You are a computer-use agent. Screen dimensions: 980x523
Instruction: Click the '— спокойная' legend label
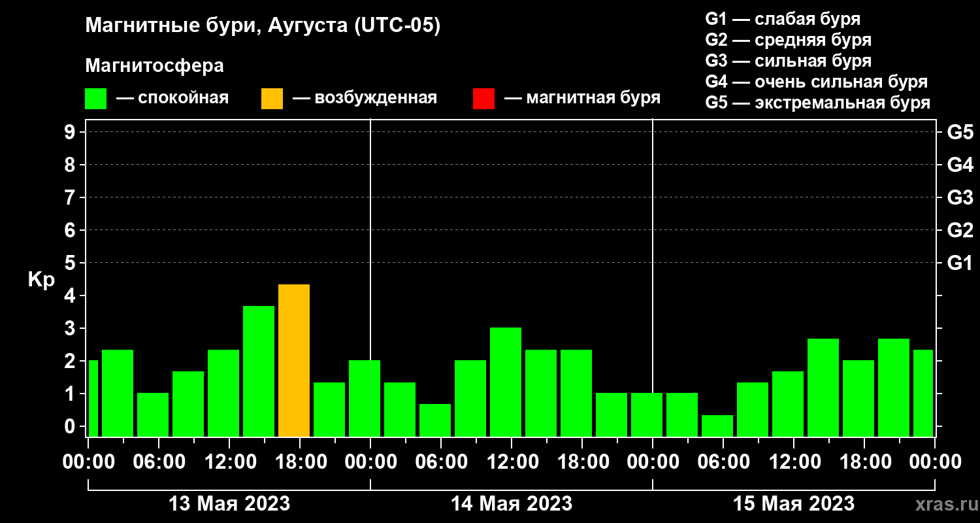[172, 99]
